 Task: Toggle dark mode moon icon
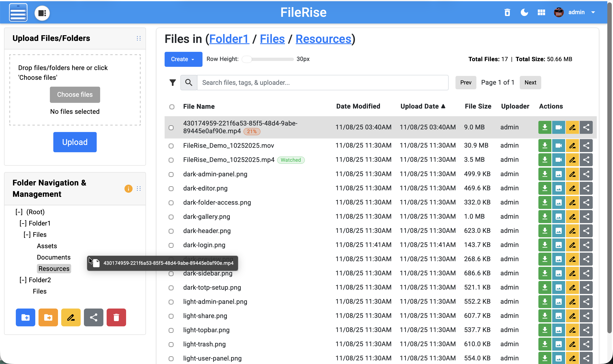pos(524,12)
